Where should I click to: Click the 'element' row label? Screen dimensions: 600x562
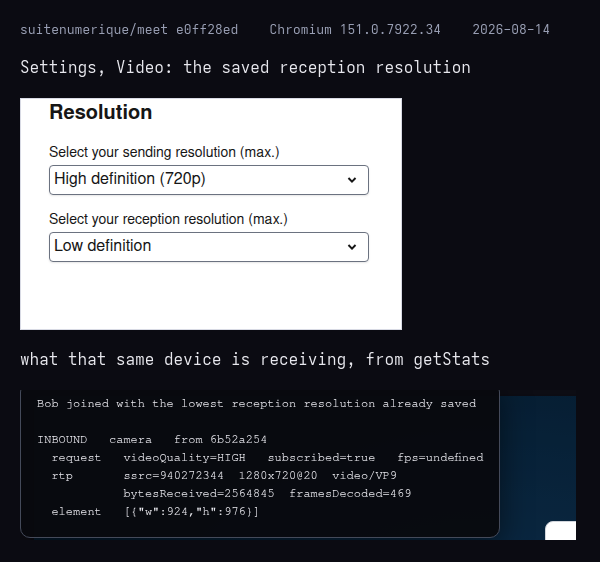pos(76,512)
